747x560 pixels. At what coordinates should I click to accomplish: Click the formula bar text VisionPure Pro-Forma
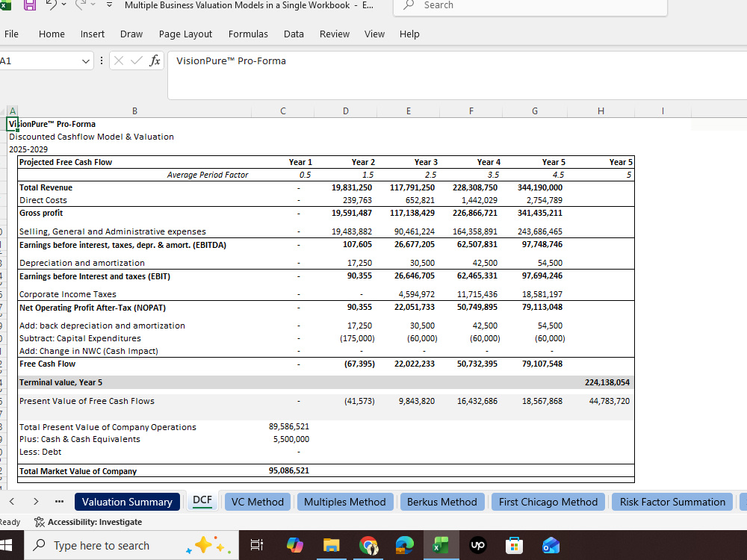[231, 61]
